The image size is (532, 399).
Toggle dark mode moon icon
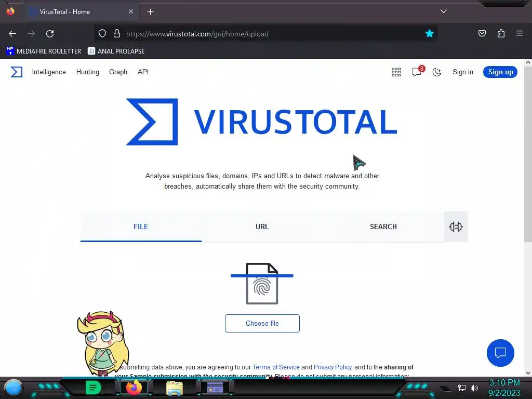(x=436, y=72)
